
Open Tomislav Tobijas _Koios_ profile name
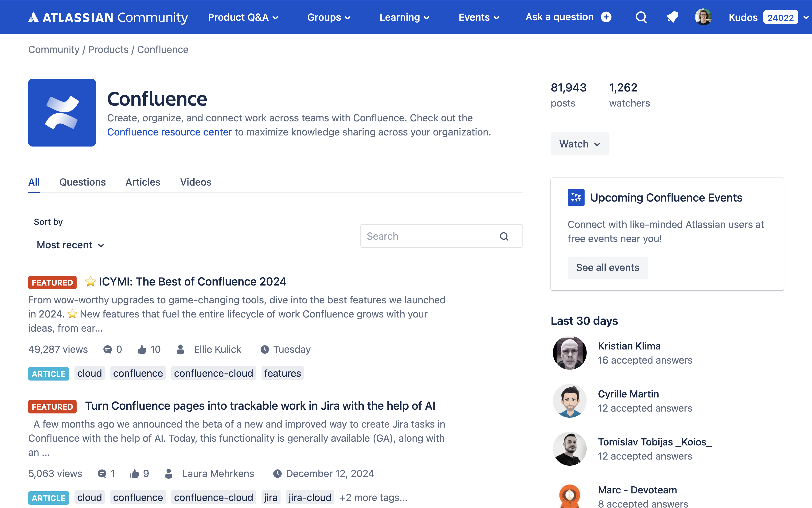click(655, 442)
